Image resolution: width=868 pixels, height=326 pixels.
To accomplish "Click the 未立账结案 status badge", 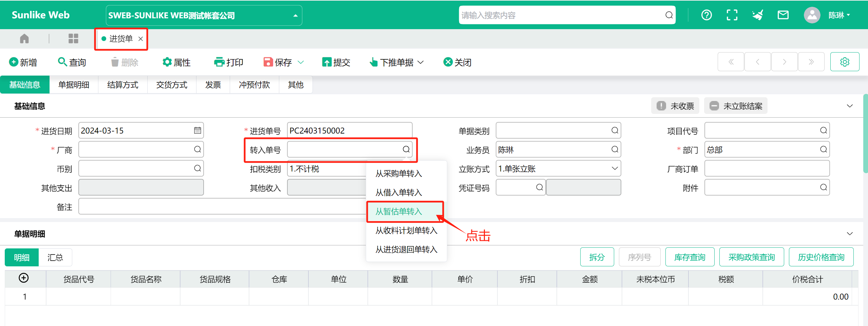I will [x=736, y=106].
